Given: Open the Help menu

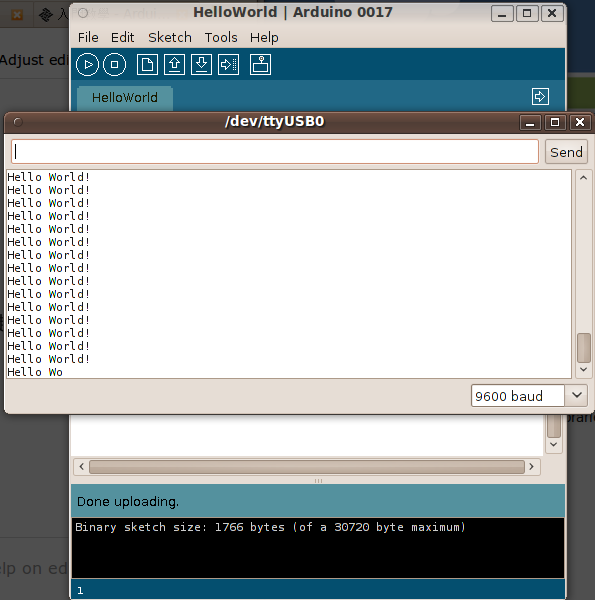Looking at the screenshot, I should pos(264,38).
